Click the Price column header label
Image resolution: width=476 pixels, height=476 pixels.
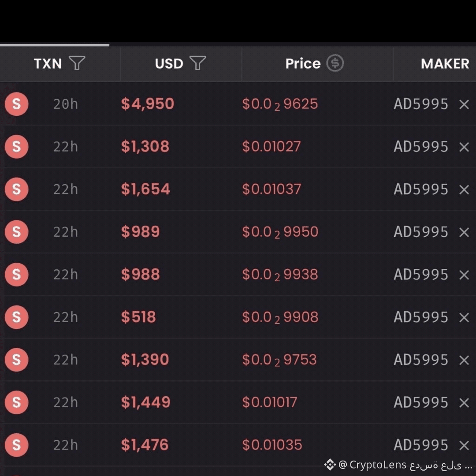303,64
